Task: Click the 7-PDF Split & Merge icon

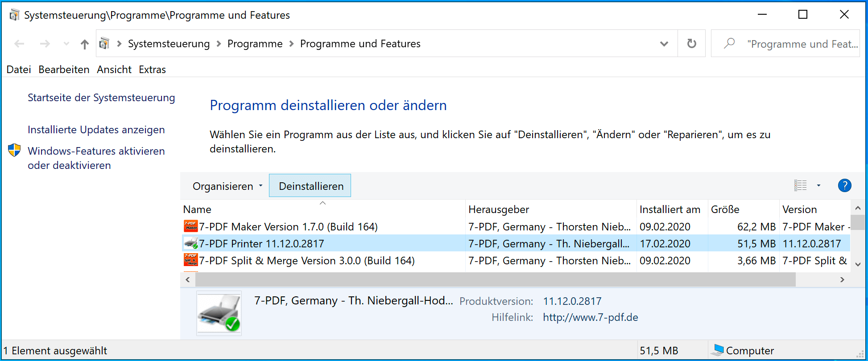Action: tap(190, 260)
